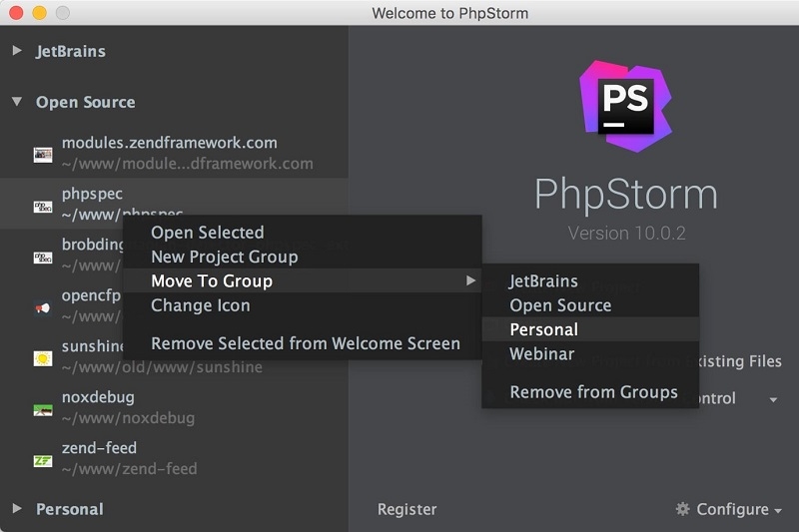The height and width of the screenshot is (532, 799).
Task: Click the zend-feed project icon
Action: (43, 460)
